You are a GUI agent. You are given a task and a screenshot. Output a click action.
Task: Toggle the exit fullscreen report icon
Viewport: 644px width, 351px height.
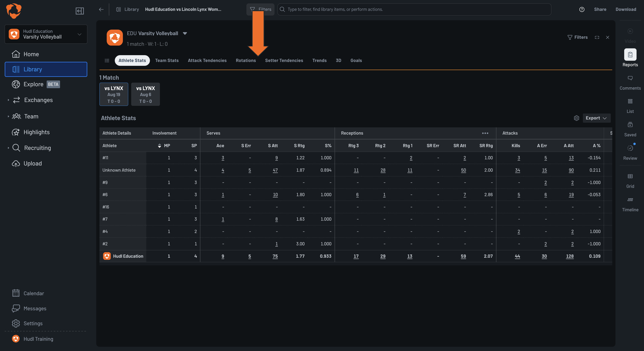pyautogui.click(x=597, y=37)
